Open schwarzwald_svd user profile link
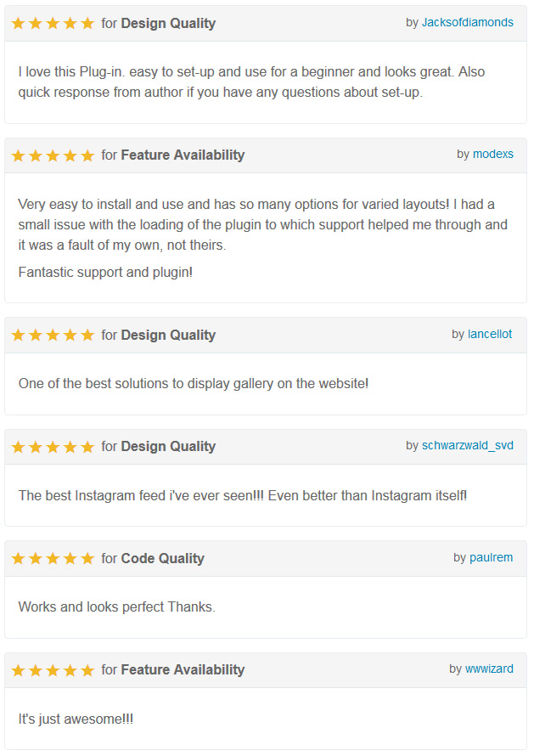This screenshot has width=534, height=756. [468, 445]
